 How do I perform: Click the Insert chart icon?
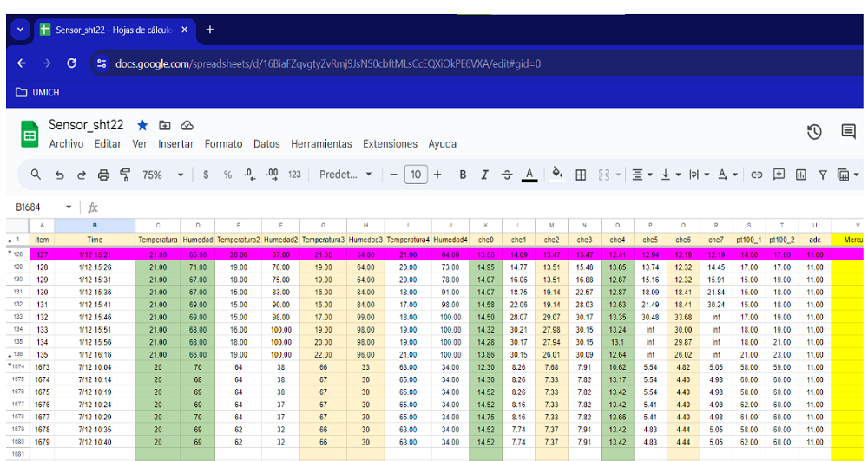point(801,175)
